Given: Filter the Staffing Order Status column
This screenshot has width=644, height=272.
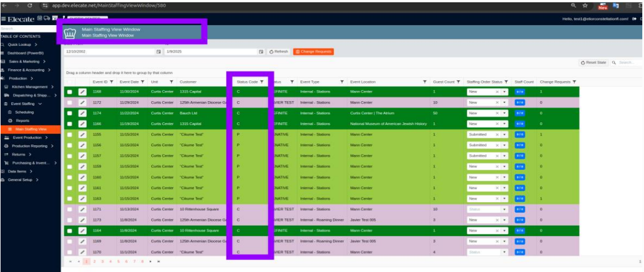Looking at the screenshot, I should pos(507,82).
